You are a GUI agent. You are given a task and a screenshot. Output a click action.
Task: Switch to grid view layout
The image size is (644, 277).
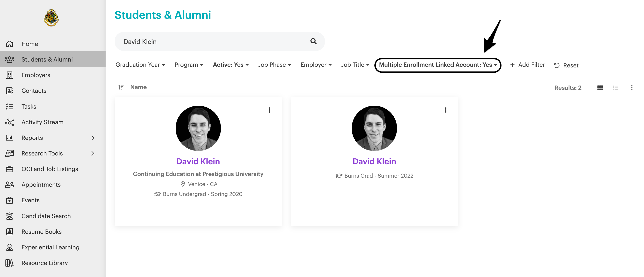tap(600, 88)
